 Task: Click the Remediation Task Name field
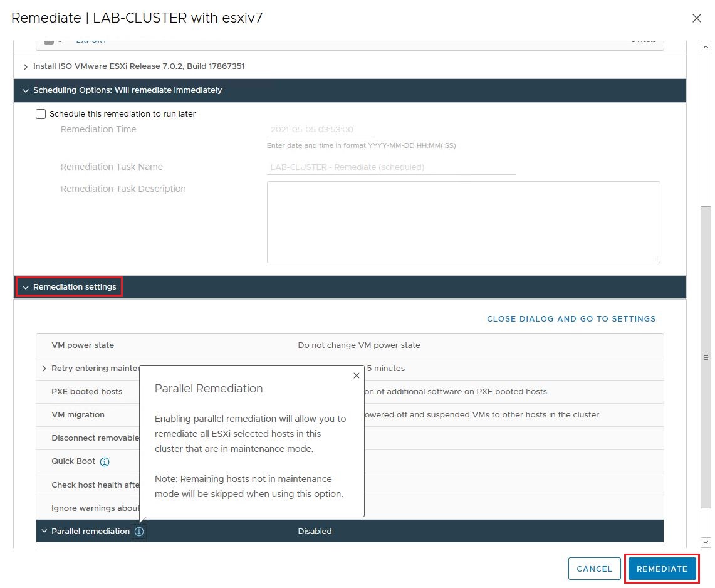click(391, 167)
